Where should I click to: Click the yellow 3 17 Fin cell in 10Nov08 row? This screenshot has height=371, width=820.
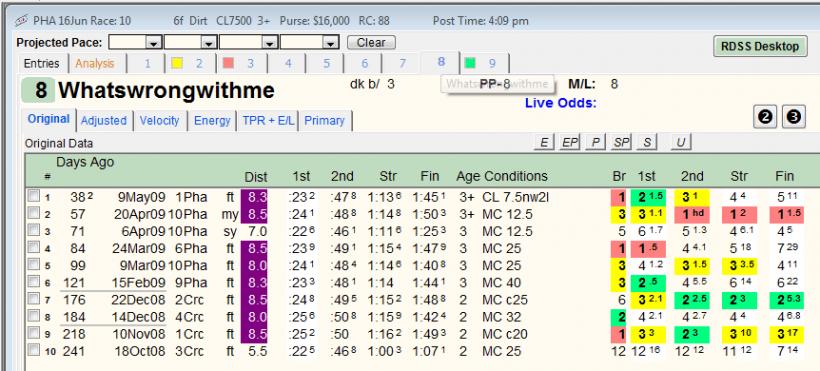[x=787, y=334]
